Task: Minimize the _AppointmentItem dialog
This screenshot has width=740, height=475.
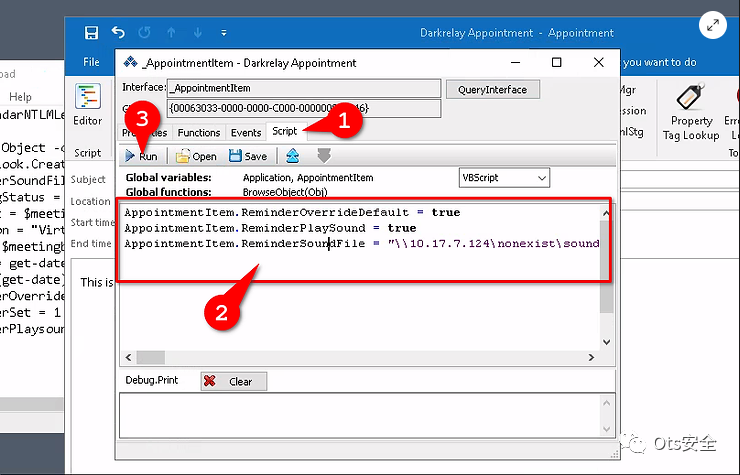Action: (x=515, y=62)
